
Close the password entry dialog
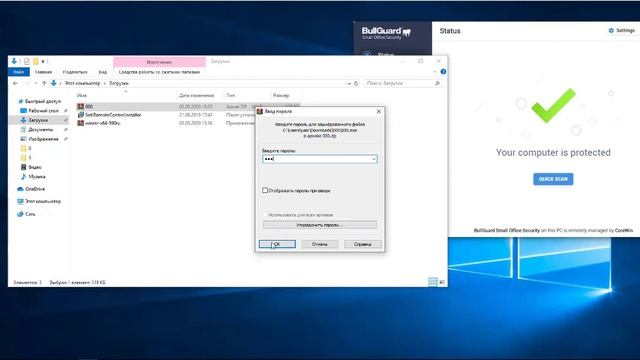pyautogui.click(x=378, y=111)
